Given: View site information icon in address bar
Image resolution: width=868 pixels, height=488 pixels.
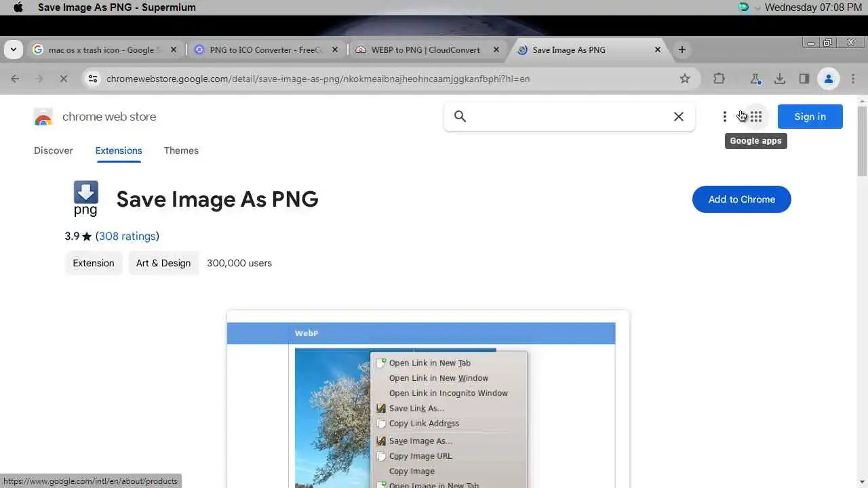Looking at the screenshot, I should 94,79.
